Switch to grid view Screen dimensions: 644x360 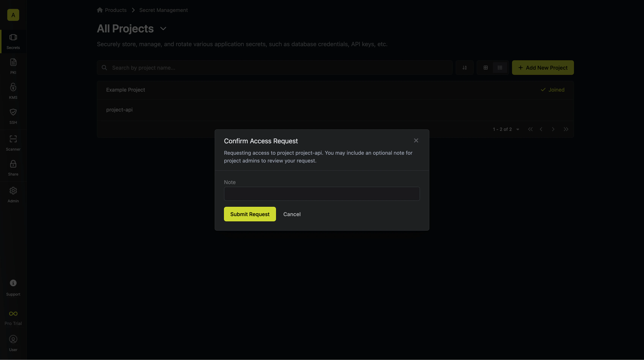click(485, 68)
